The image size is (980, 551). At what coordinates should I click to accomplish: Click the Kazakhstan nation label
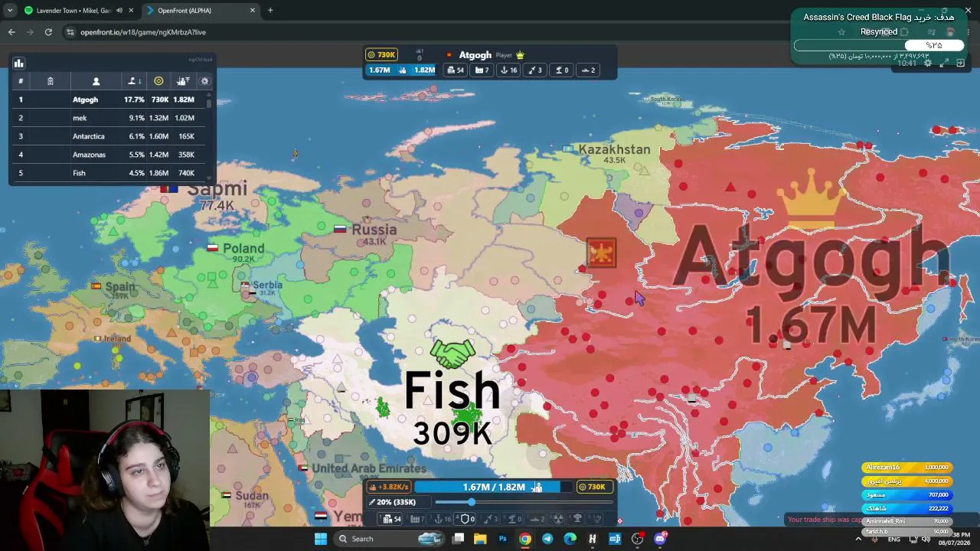pos(614,149)
